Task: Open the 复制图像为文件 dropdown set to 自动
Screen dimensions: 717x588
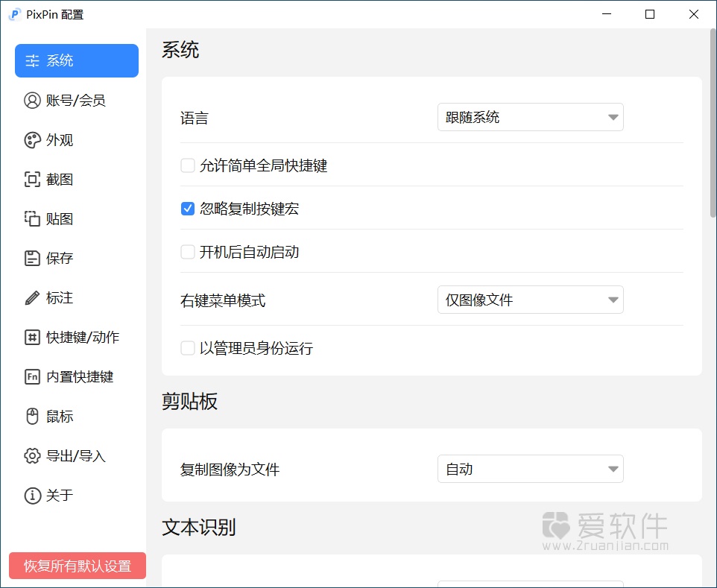Action: (530, 469)
